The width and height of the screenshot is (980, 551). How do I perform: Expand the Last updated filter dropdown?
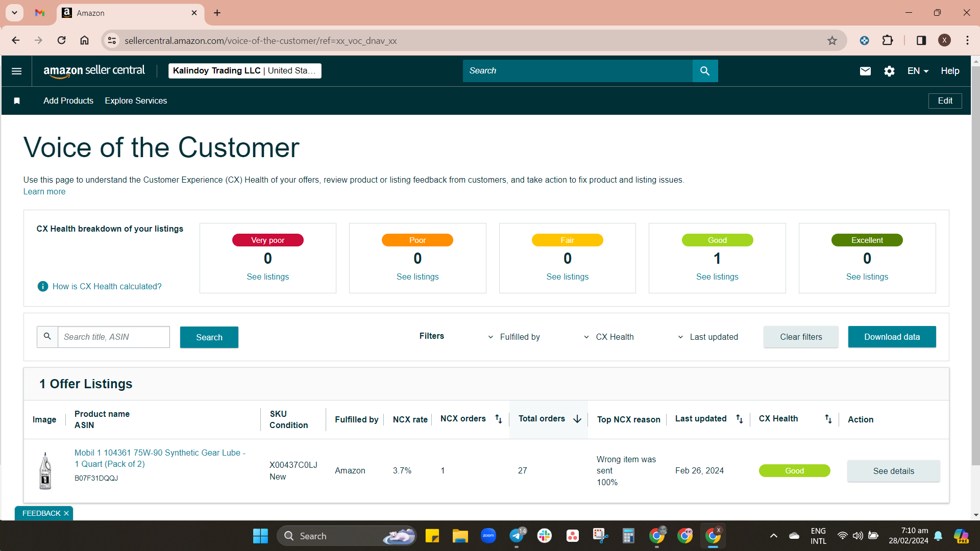point(708,337)
